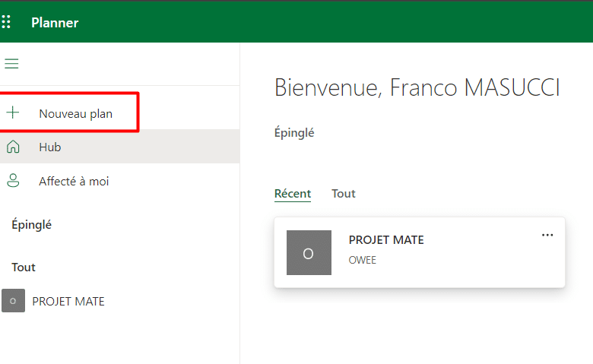
Task: Select the Nouveau plan text label
Action: [x=75, y=114]
